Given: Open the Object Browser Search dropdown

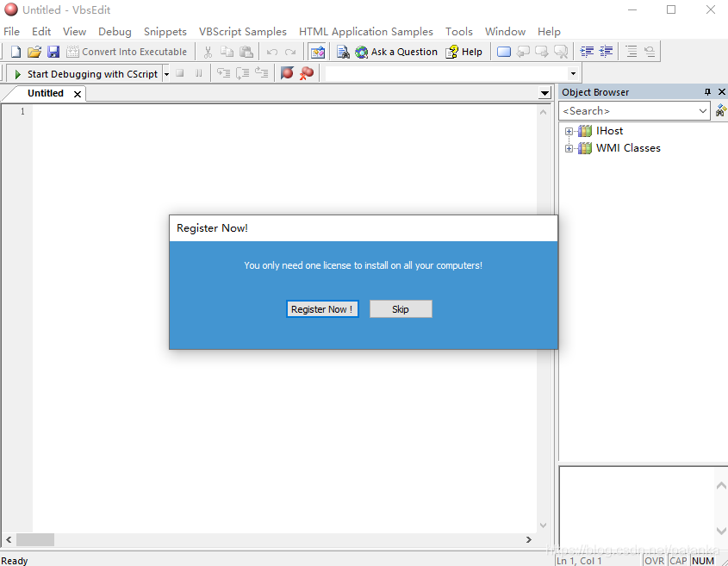Looking at the screenshot, I should (x=703, y=111).
